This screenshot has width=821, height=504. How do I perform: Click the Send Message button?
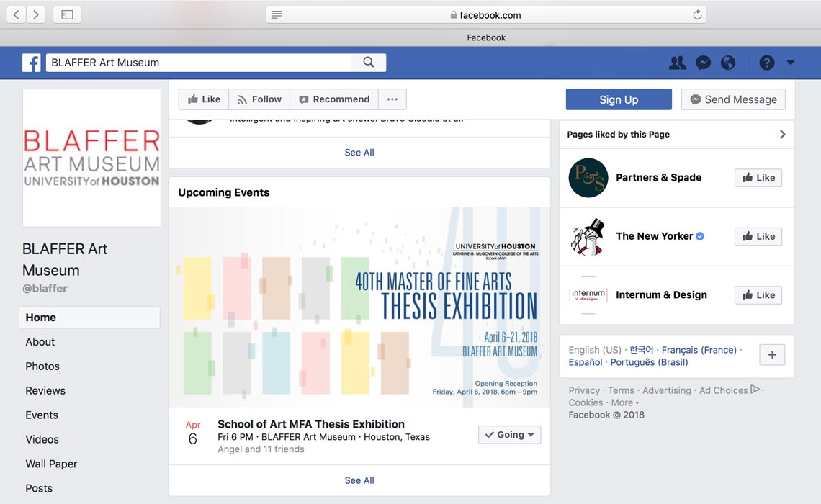coord(733,99)
